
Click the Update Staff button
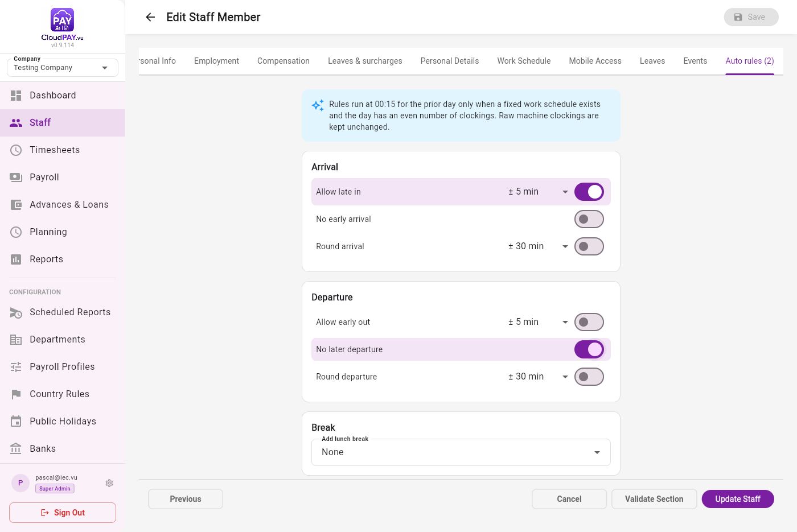(738, 499)
